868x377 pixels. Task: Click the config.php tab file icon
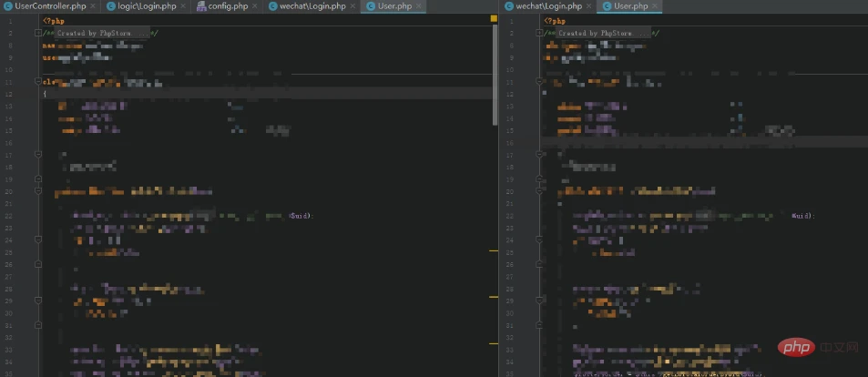tap(201, 6)
